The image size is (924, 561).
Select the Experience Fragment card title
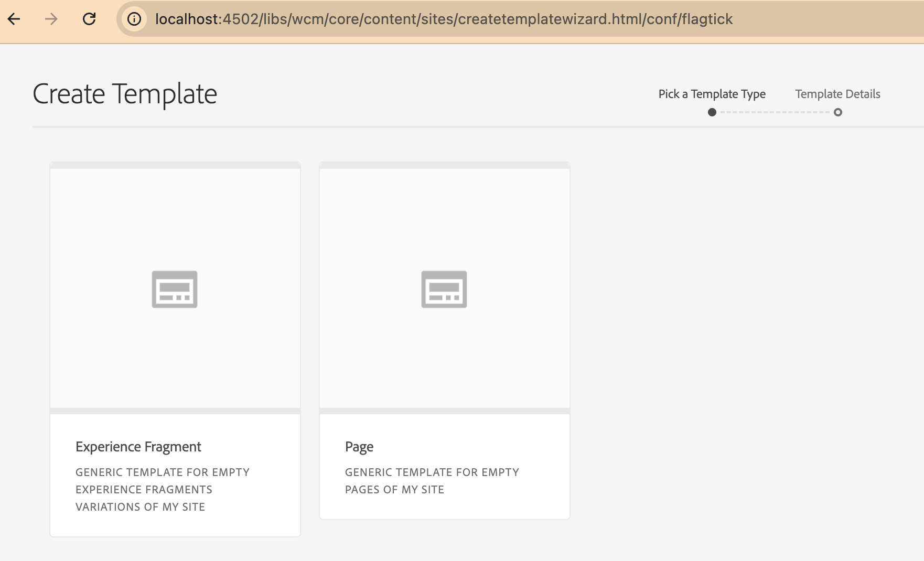pos(138,447)
